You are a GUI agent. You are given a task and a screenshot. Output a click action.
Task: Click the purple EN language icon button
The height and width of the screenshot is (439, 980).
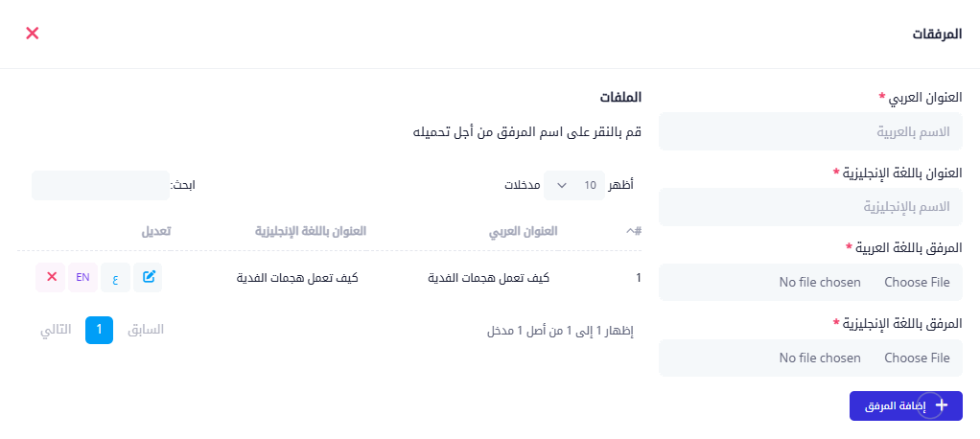(x=83, y=278)
